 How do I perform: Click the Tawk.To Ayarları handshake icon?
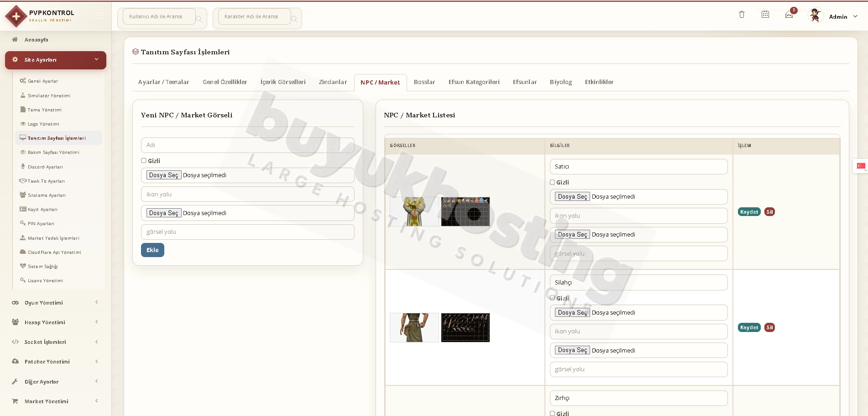tap(23, 181)
